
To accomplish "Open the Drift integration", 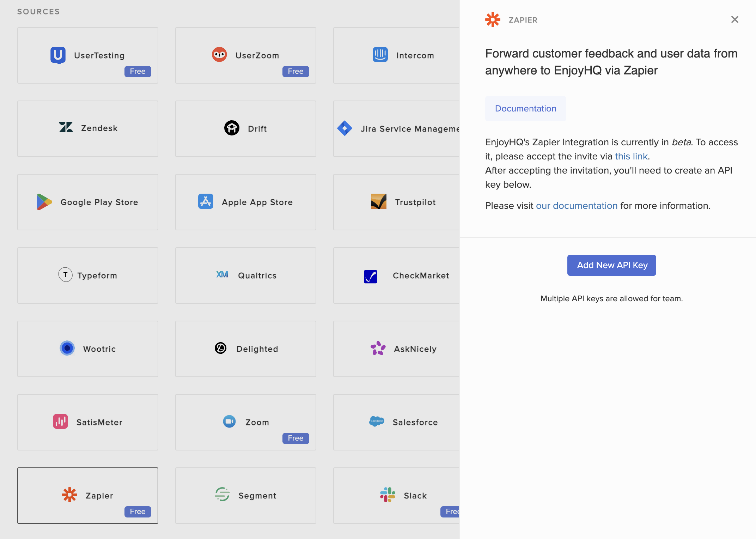I will pyautogui.click(x=245, y=128).
